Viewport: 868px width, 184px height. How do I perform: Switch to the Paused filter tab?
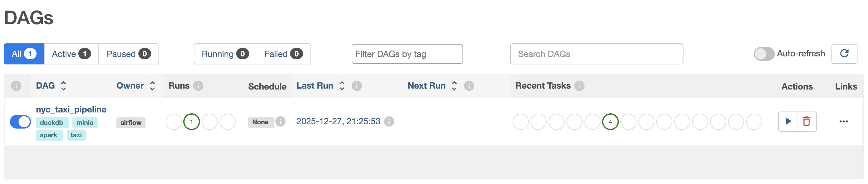(128, 54)
